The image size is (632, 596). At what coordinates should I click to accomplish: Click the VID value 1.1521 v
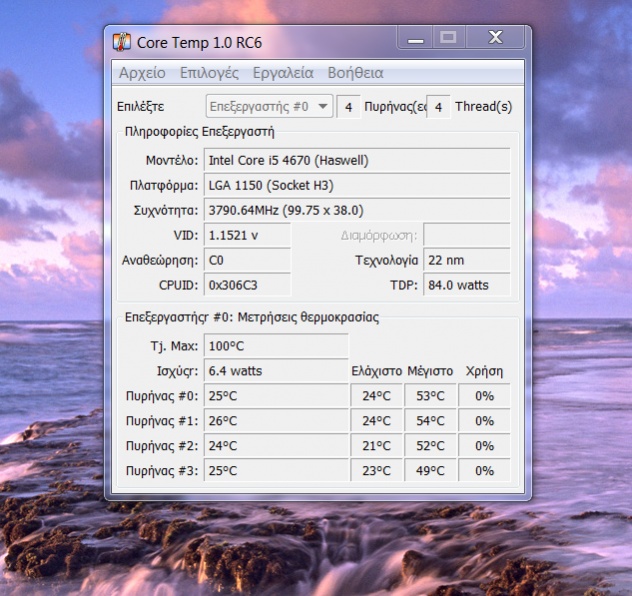click(247, 235)
